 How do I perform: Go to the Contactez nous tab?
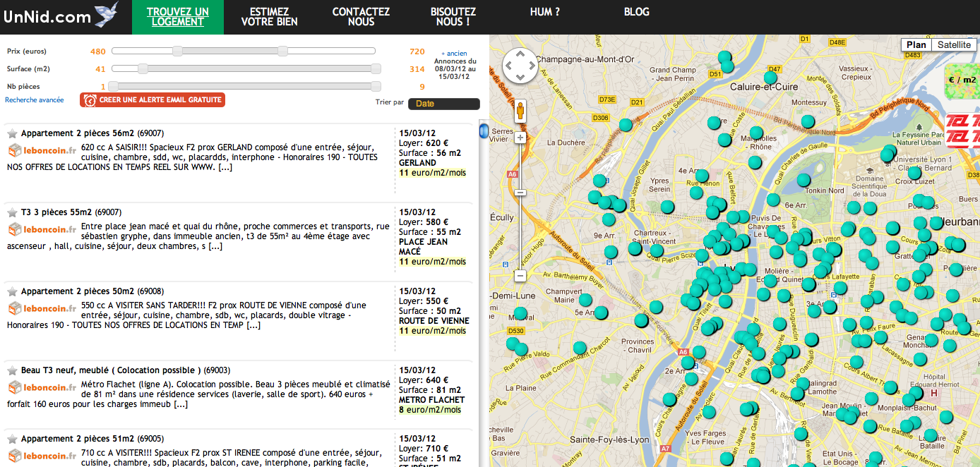point(361,17)
